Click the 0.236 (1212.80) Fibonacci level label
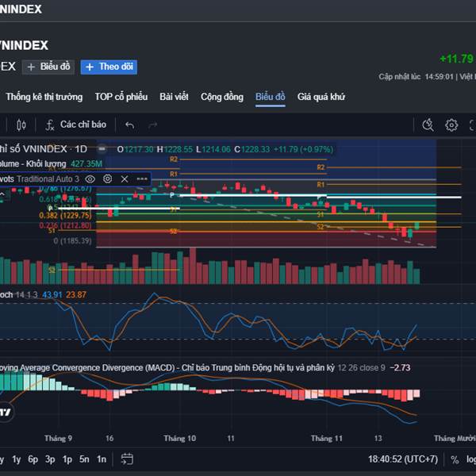This screenshot has height=476, width=476. point(65,225)
